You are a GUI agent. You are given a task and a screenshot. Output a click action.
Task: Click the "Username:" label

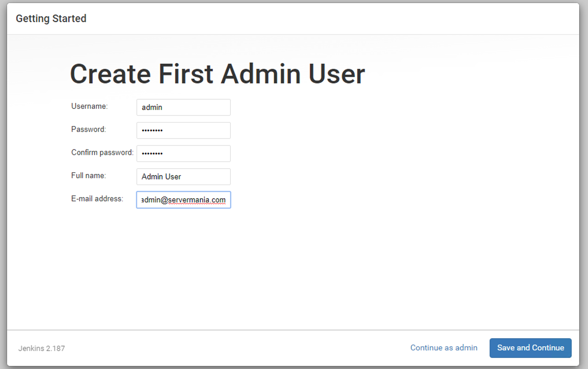point(89,106)
